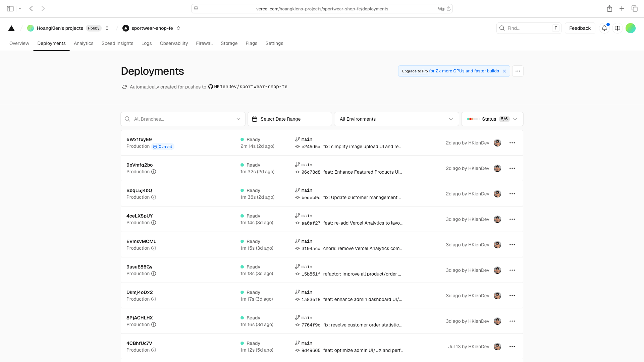This screenshot has width=644, height=362.
Task: Click the Vercel triangle logo
Action: pyautogui.click(x=11, y=28)
